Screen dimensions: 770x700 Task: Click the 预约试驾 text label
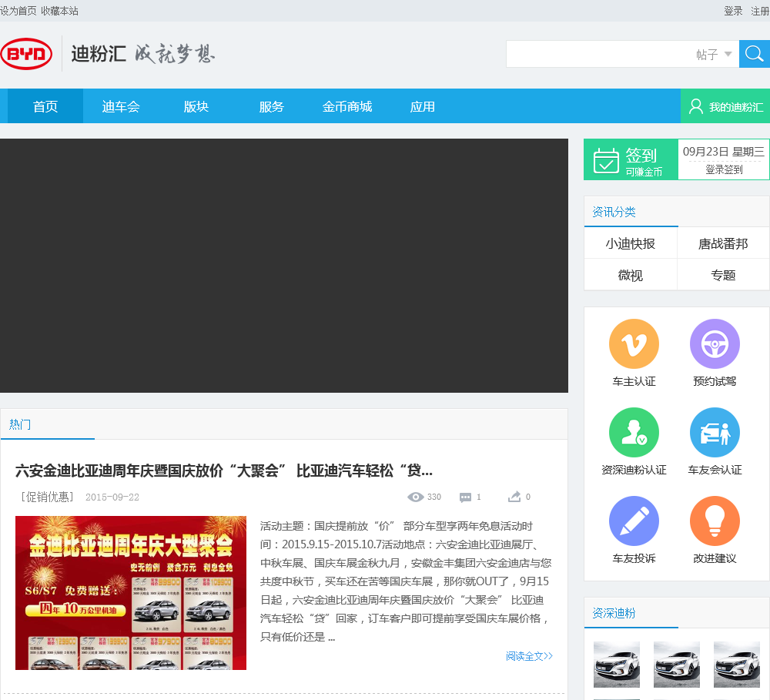click(715, 381)
